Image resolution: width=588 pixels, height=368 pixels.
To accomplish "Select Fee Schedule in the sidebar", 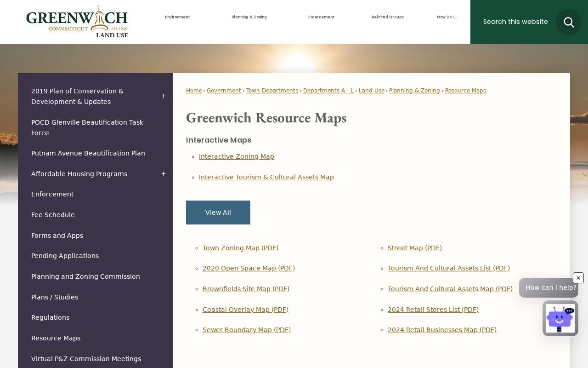I will click(x=95, y=215).
